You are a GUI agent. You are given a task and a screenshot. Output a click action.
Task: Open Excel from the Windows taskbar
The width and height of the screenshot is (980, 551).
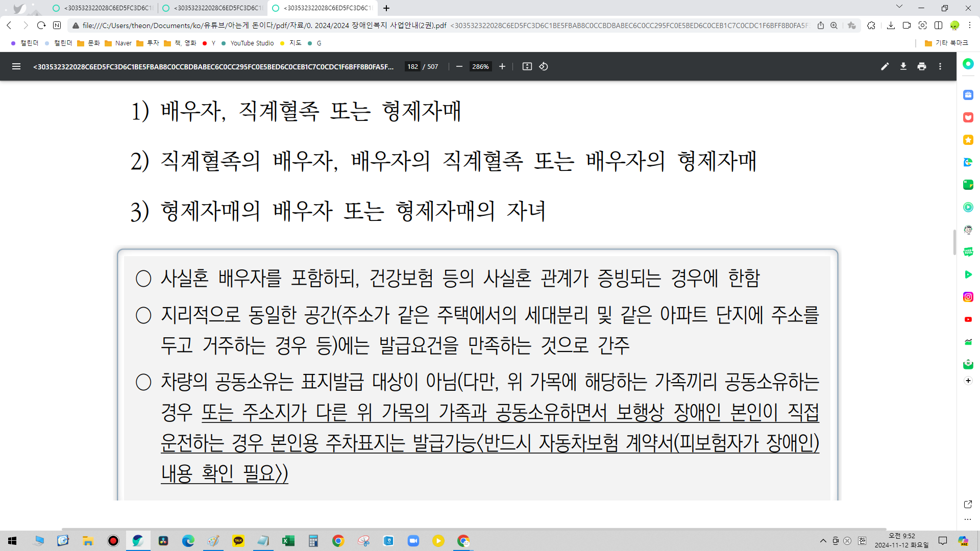[288, 541]
